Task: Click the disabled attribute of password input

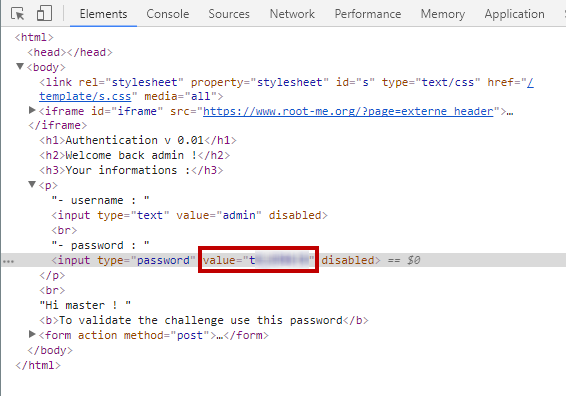Action: [x=348, y=260]
